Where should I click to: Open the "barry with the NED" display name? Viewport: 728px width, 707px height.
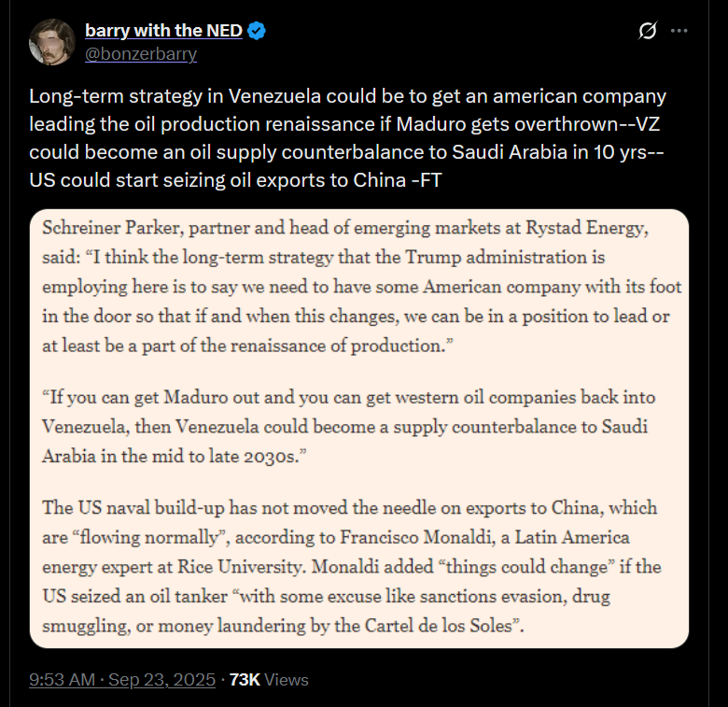(x=163, y=31)
